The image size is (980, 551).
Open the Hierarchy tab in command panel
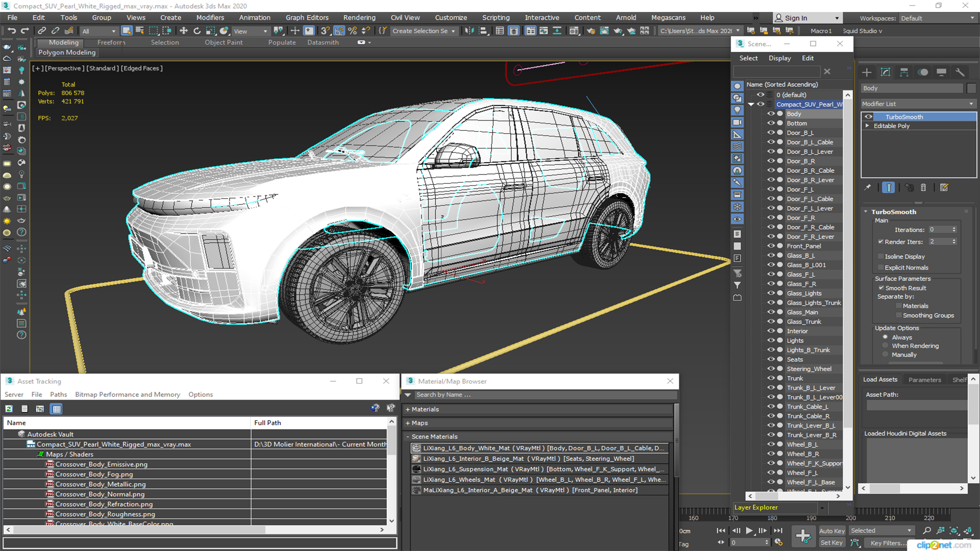coord(904,72)
